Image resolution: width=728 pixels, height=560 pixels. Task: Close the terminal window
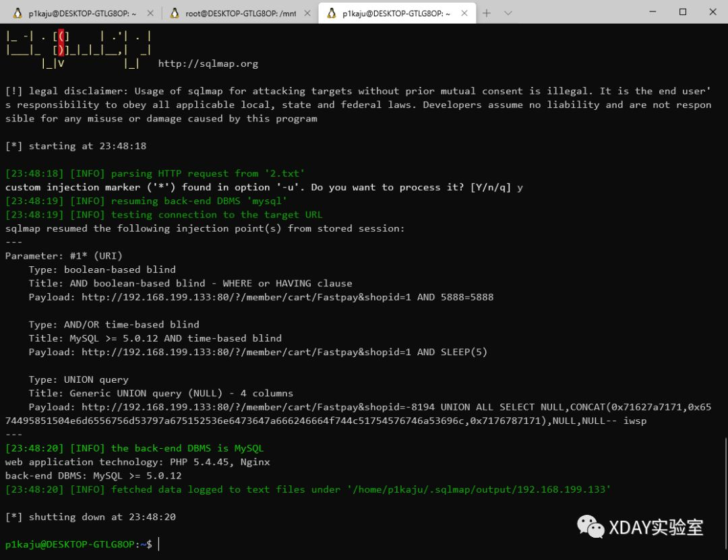coord(712,11)
